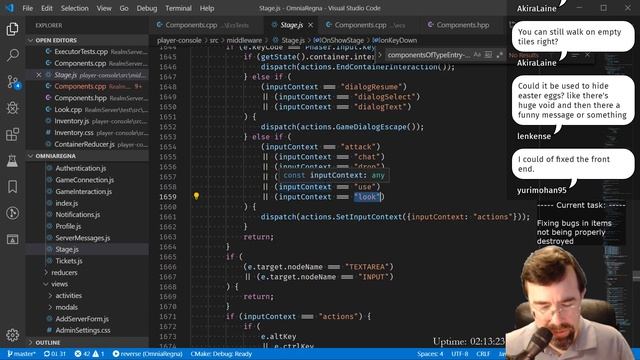Click Spaces: 4 indentation setting
The height and width of the screenshot is (360, 640).
[430, 354]
